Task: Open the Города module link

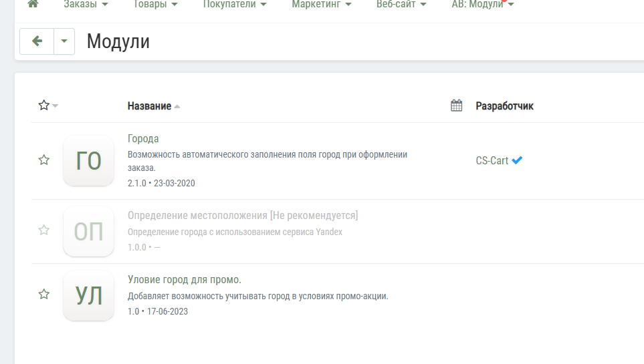Action: (143, 139)
